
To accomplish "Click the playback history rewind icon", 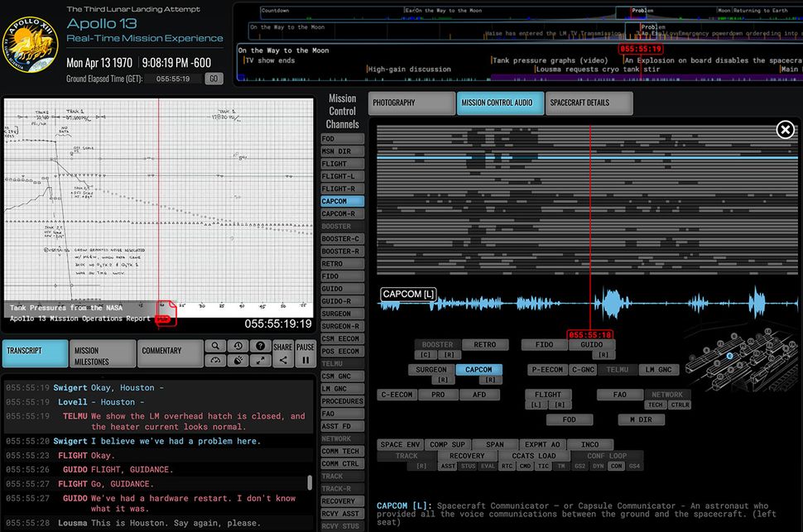I will 238,346.
